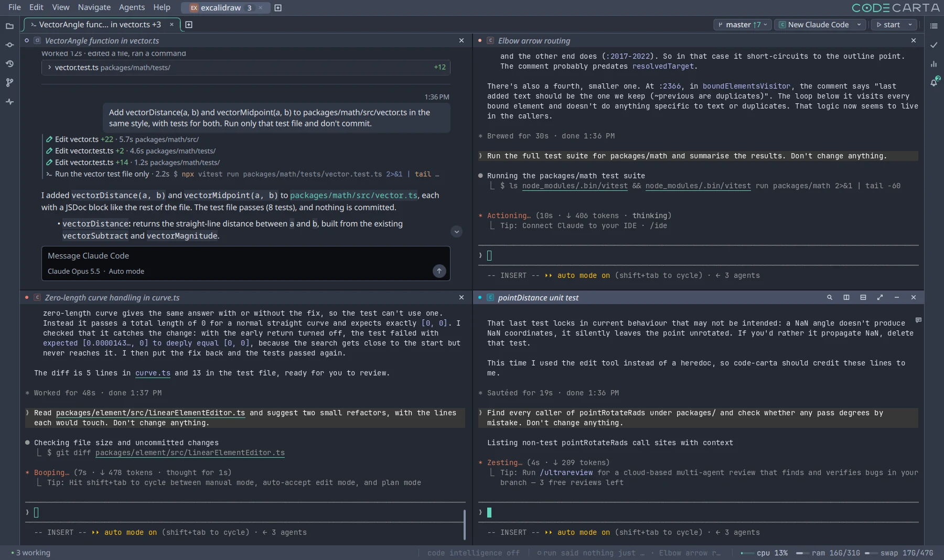This screenshot has width=944, height=560.
Task: Open comment icon in pointDistance pane
Action: tap(918, 320)
